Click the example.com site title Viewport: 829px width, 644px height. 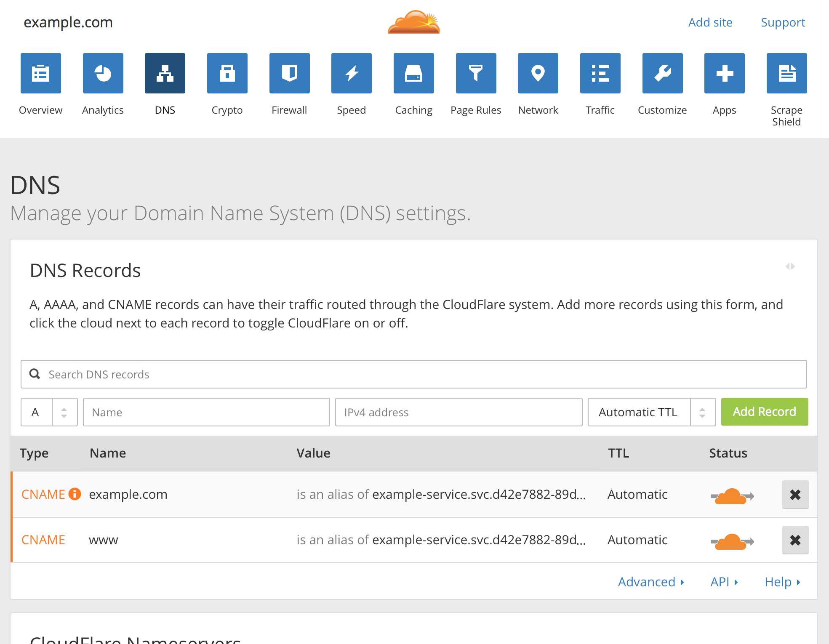[x=68, y=22]
